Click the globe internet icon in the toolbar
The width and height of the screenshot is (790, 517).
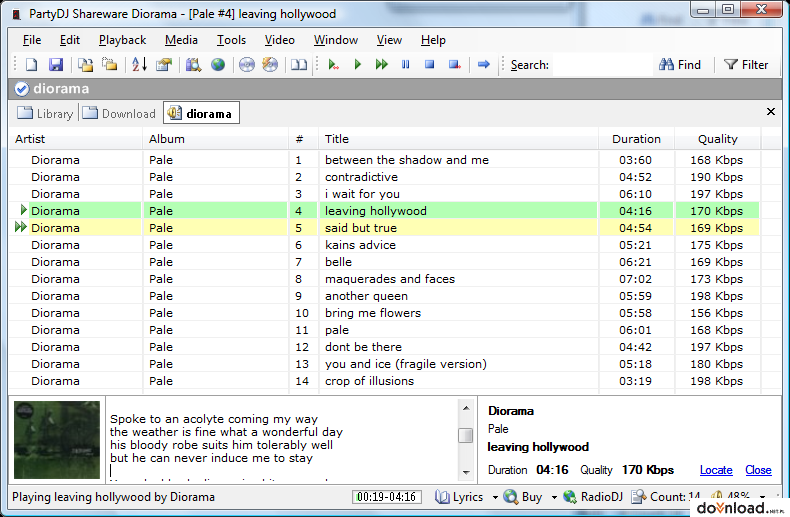pos(218,64)
